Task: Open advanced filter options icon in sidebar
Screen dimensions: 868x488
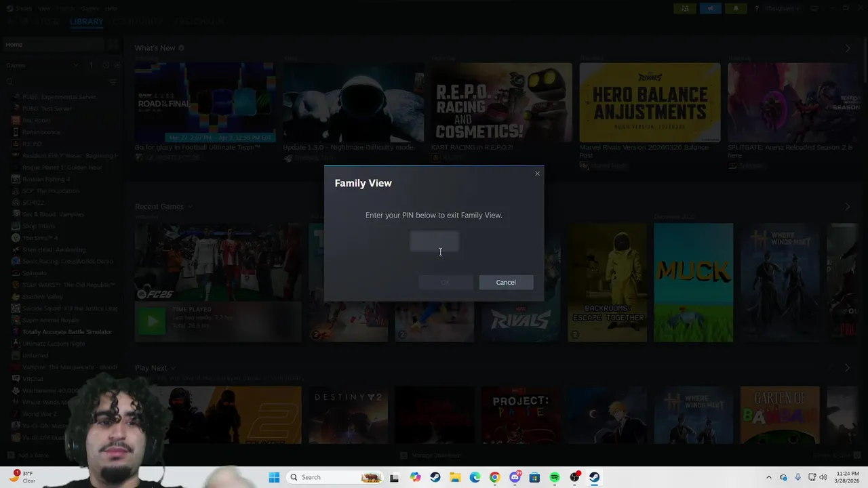Action: pyautogui.click(x=113, y=82)
